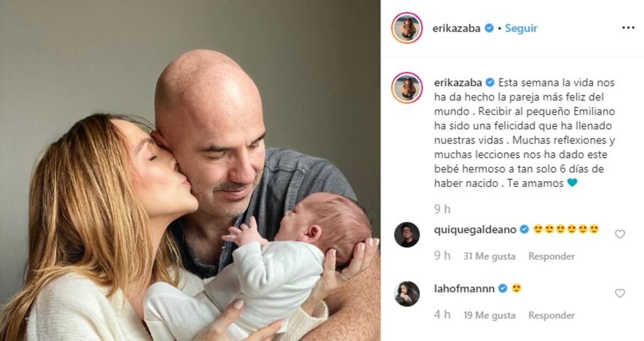Open quiquegaldeano username link
The height and width of the screenshot is (341, 644).
coord(474,229)
